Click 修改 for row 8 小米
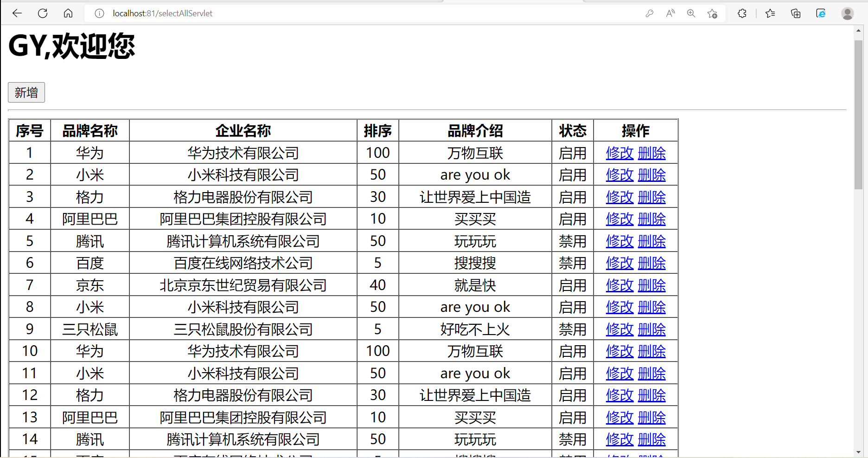868x458 pixels. [x=619, y=307]
